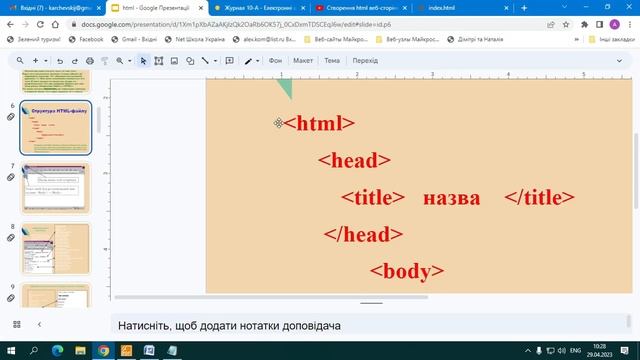The height and width of the screenshot is (360, 640).
Task: Select the line tool
Action: (x=205, y=61)
